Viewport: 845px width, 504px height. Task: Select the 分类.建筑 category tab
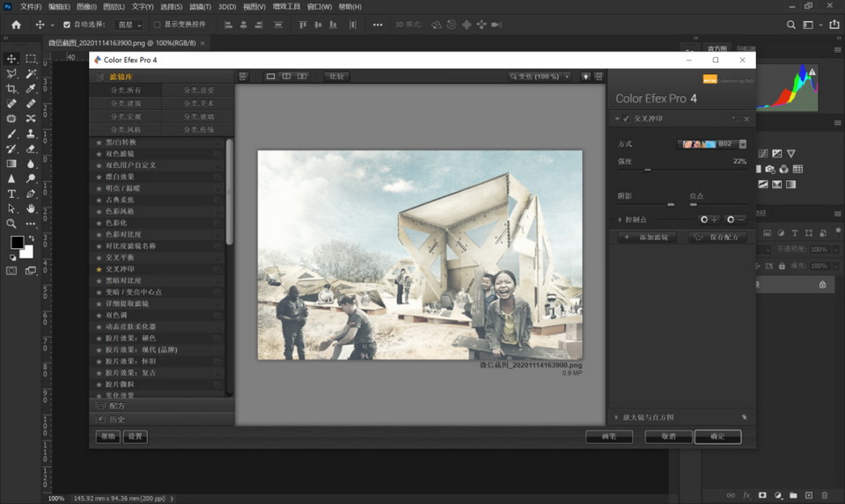tap(125, 103)
